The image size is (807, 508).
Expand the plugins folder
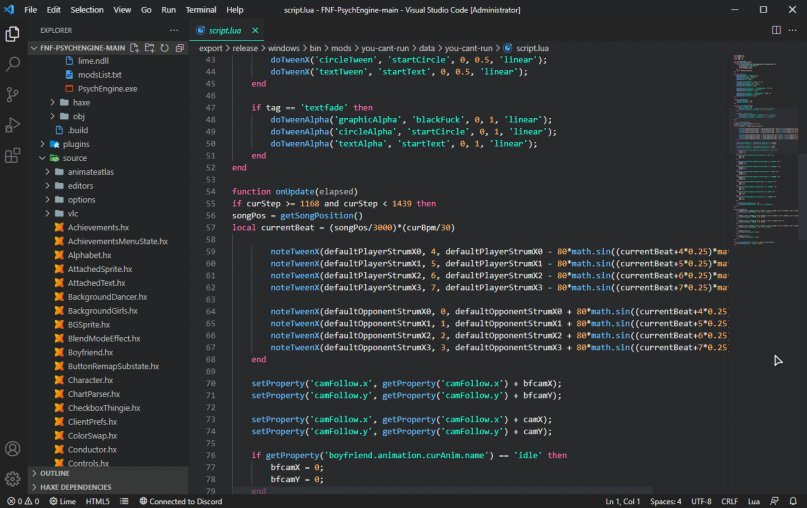click(75, 144)
